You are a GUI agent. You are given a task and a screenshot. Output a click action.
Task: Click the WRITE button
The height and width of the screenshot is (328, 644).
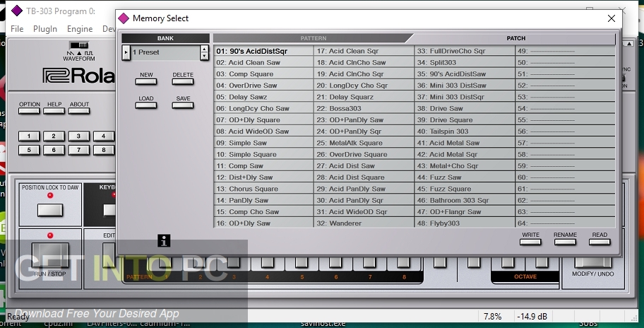pos(530,242)
